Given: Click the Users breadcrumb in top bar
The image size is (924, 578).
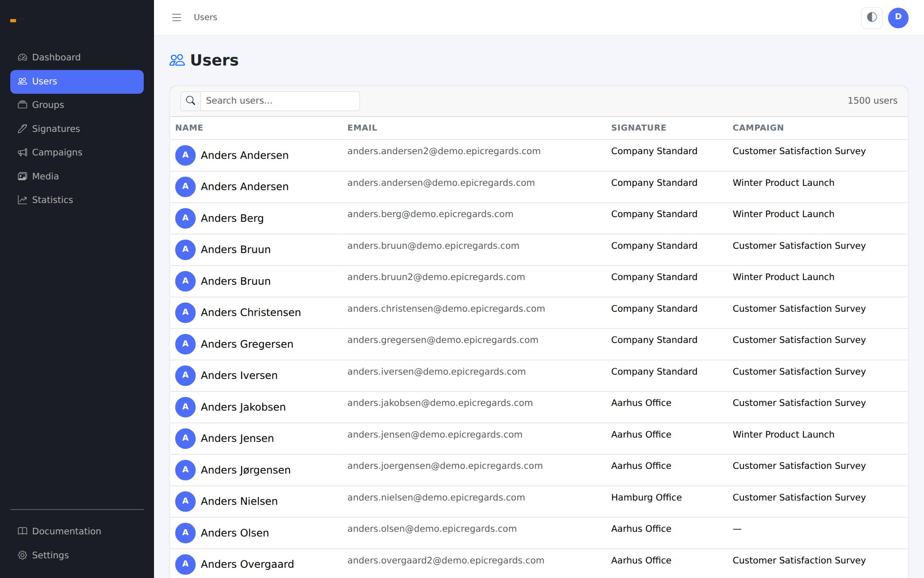Looking at the screenshot, I should click(205, 18).
